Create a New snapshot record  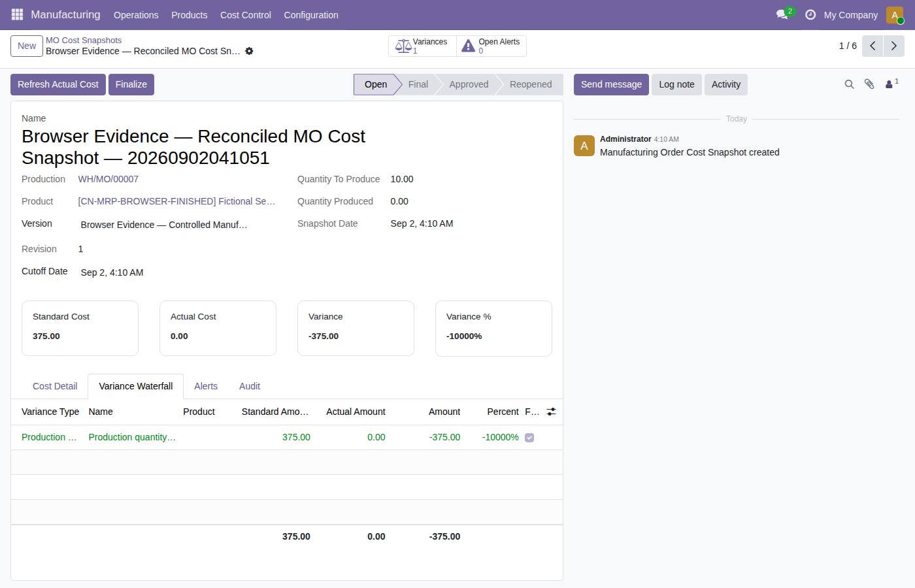[x=27, y=46]
